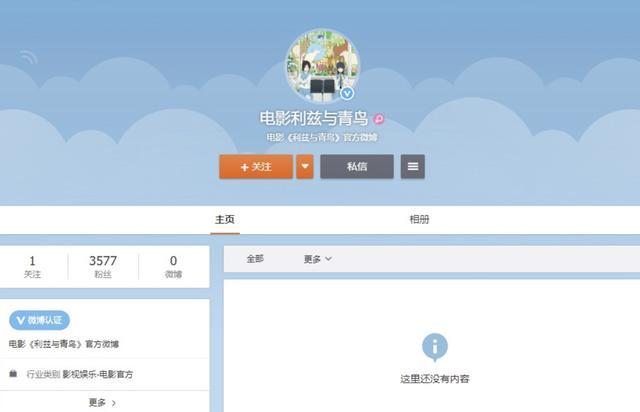The image size is (640, 412).
Task: Click the profile avatar picture
Action: pos(322,65)
